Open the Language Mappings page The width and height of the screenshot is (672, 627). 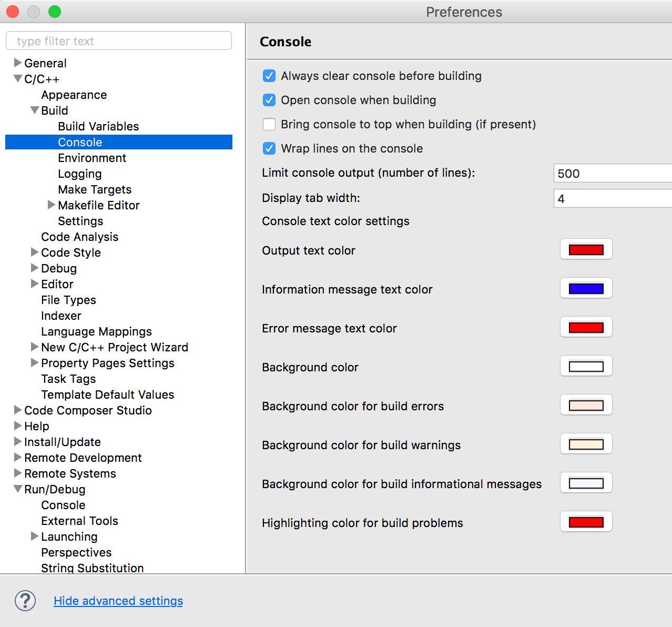[97, 331]
